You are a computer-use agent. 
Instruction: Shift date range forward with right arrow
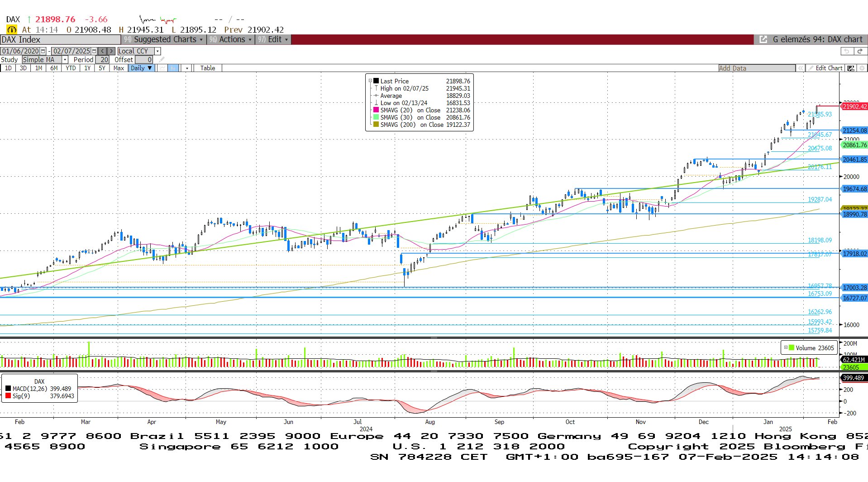pyautogui.click(x=111, y=51)
